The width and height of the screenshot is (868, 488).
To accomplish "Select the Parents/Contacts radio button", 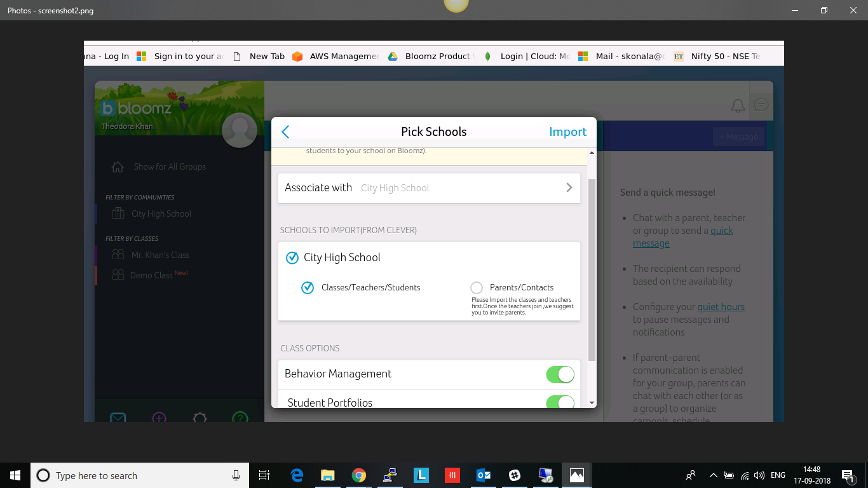I will coord(475,287).
